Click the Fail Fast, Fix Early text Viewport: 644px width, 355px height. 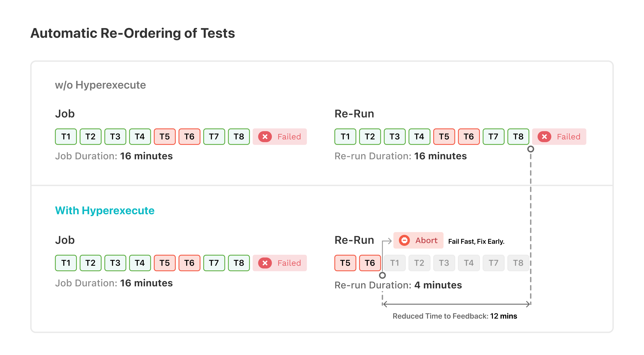coord(476,242)
